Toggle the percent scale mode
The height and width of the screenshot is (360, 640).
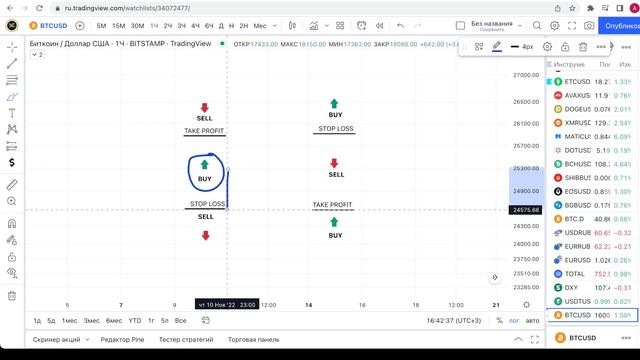click(x=499, y=321)
